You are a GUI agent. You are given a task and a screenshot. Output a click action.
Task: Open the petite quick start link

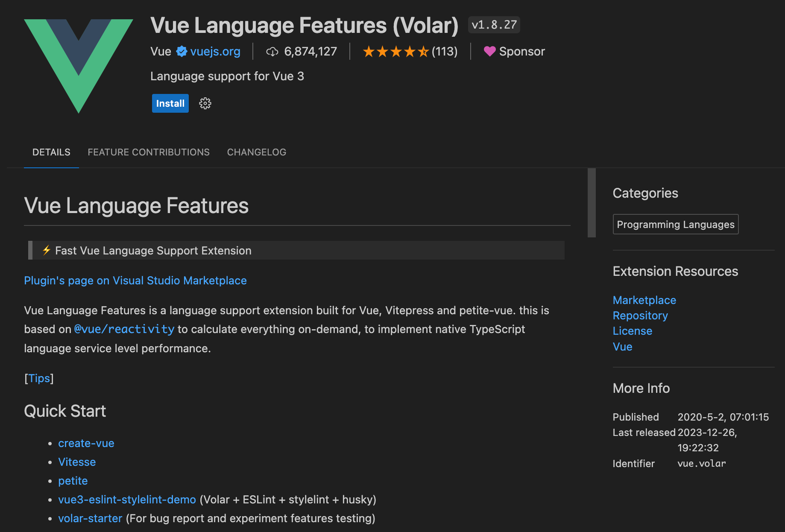(x=73, y=481)
